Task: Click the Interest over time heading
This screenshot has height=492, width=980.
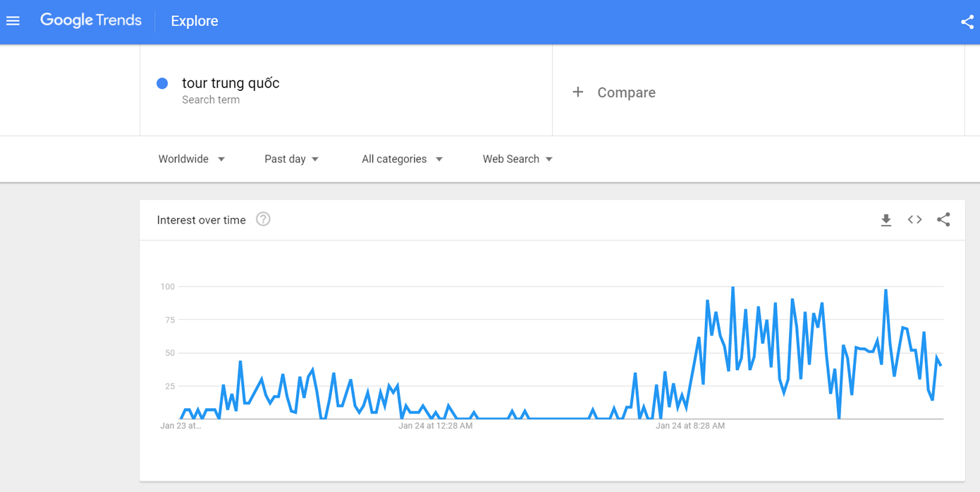Action: [202, 220]
